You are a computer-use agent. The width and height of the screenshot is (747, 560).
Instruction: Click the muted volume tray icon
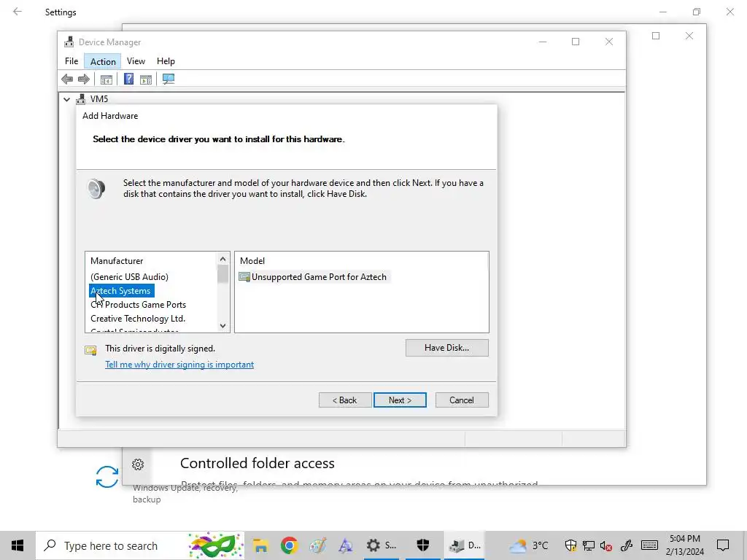pyautogui.click(x=606, y=546)
